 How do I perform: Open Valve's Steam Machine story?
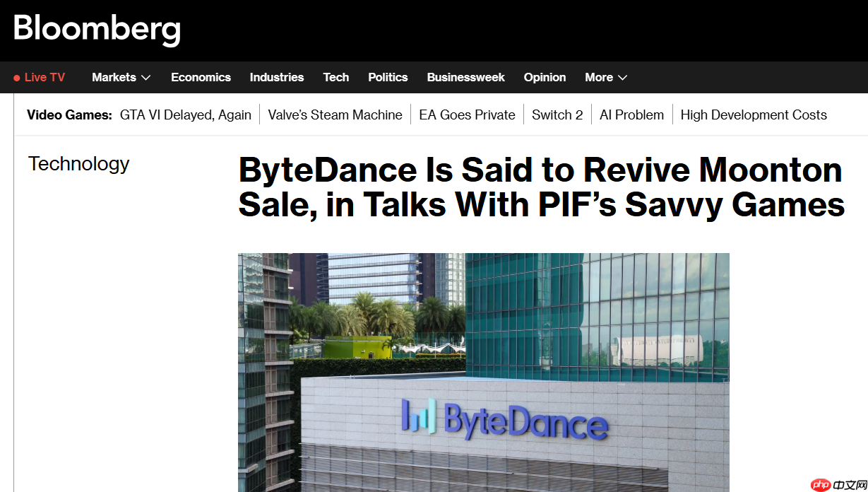(x=335, y=115)
